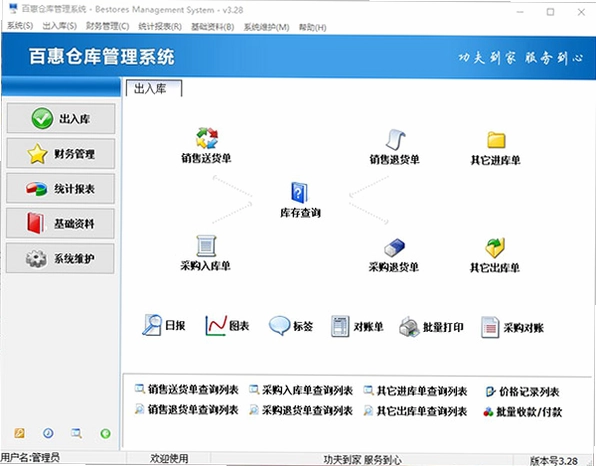Select the 财务管理 sidebar button

pos(60,154)
